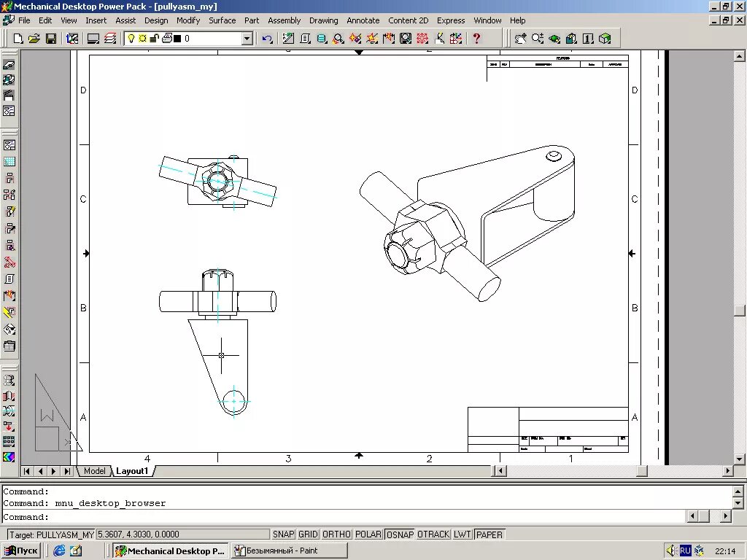This screenshot has height=560, width=747.
Task: Toggle POLAR tracking in status bar
Action: point(368,534)
